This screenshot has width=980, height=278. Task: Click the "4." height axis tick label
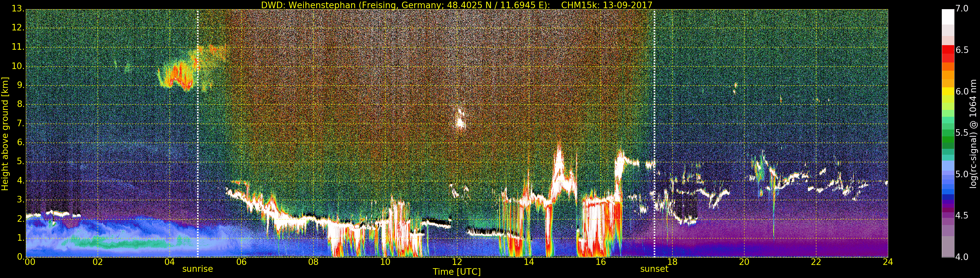[20, 181]
